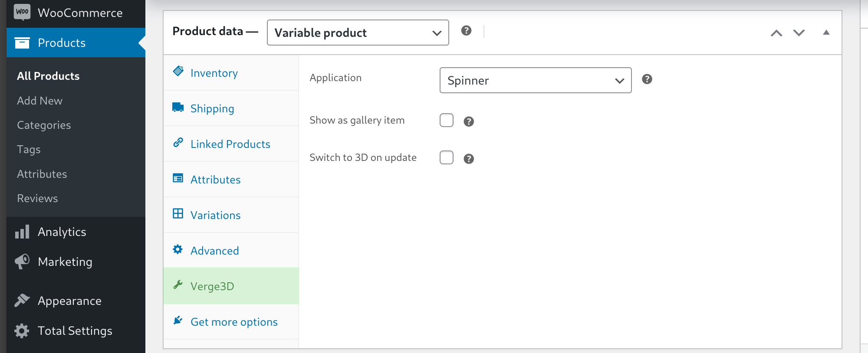
Task: Enable Show as gallery item checkbox
Action: [447, 120]
